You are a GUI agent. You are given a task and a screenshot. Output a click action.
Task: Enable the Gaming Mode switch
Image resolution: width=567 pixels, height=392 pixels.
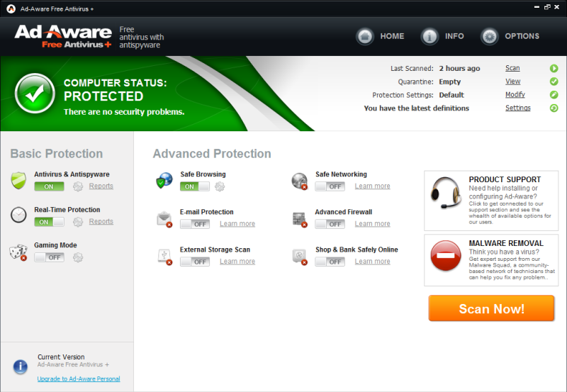[49, 257]
